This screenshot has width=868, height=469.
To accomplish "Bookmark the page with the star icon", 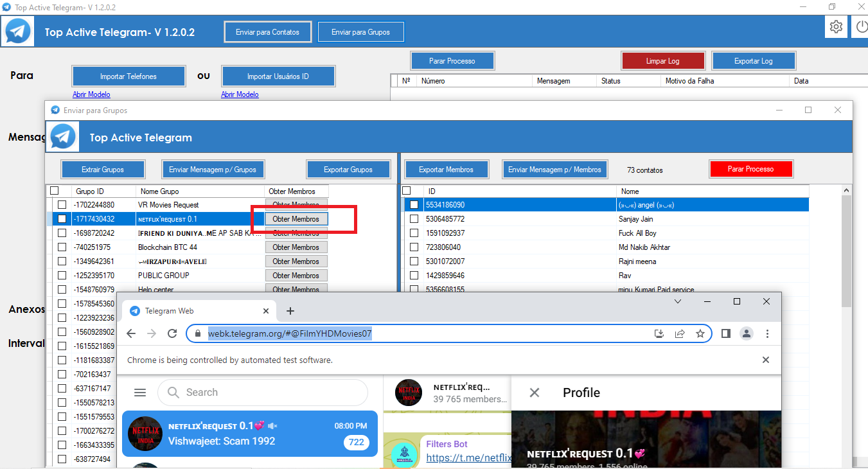I will click(x=700, y=333).
